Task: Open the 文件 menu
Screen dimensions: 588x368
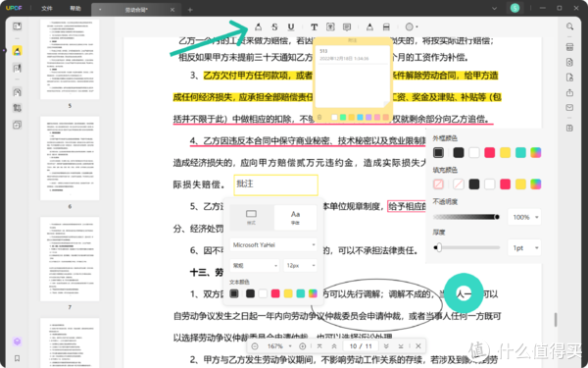Action: pos(47,8)
